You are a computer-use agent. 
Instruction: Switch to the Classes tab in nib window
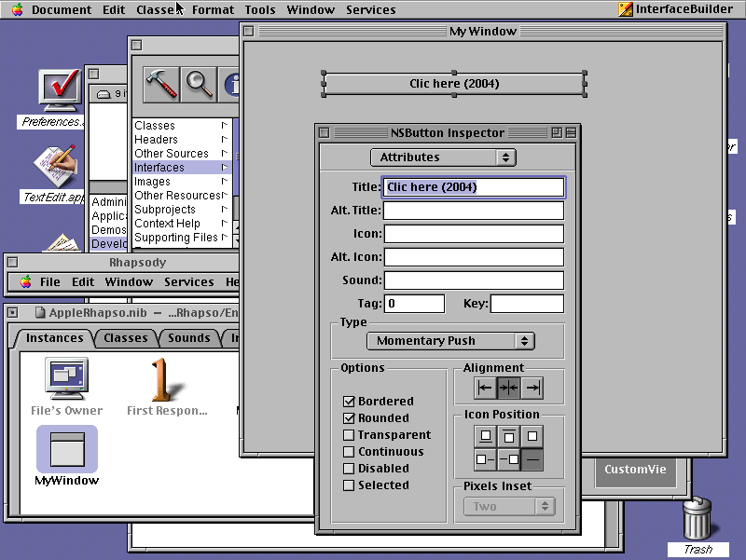coord(126,338)
